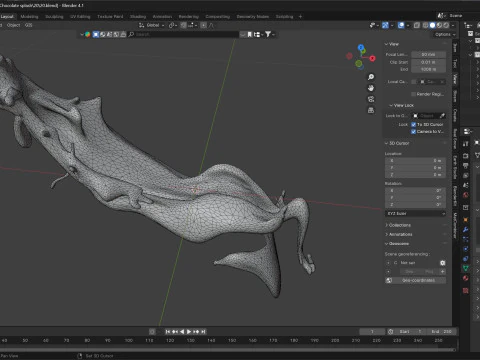Click the red X axis on navigation gizmo

click(x=372, y=58)
